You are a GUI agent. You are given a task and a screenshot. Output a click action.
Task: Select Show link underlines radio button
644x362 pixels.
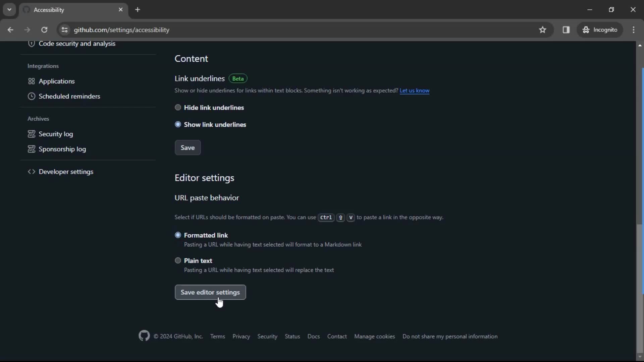(178, 124)
